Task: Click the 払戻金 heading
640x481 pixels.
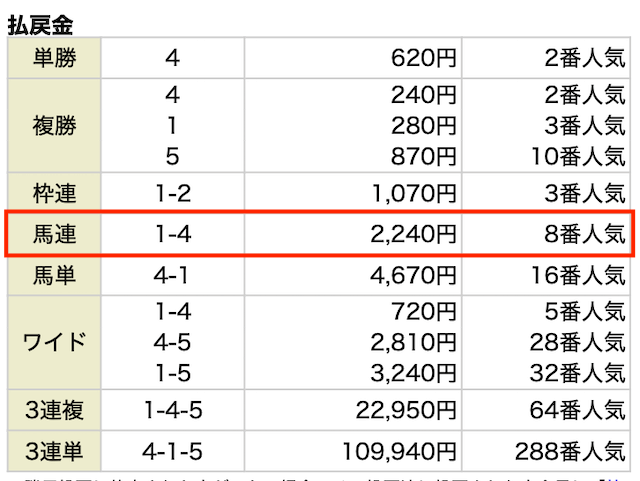Action: click(40, 25)
